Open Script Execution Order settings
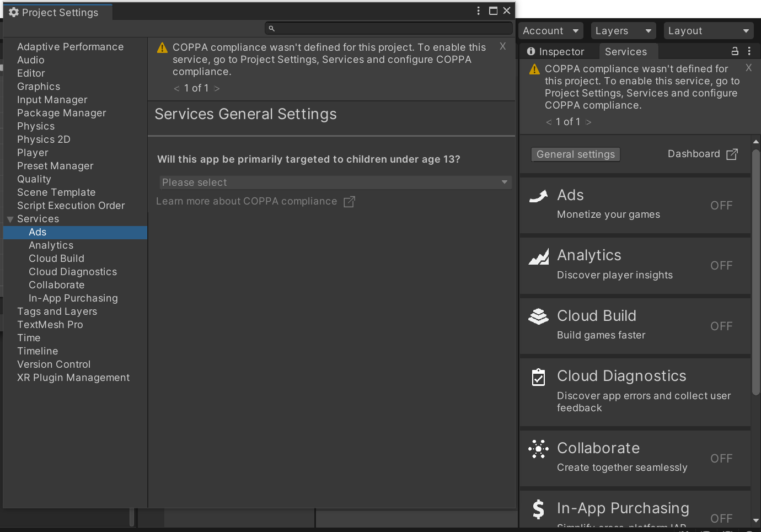This screenshot has width=761, height=532. tap(71, 206)
